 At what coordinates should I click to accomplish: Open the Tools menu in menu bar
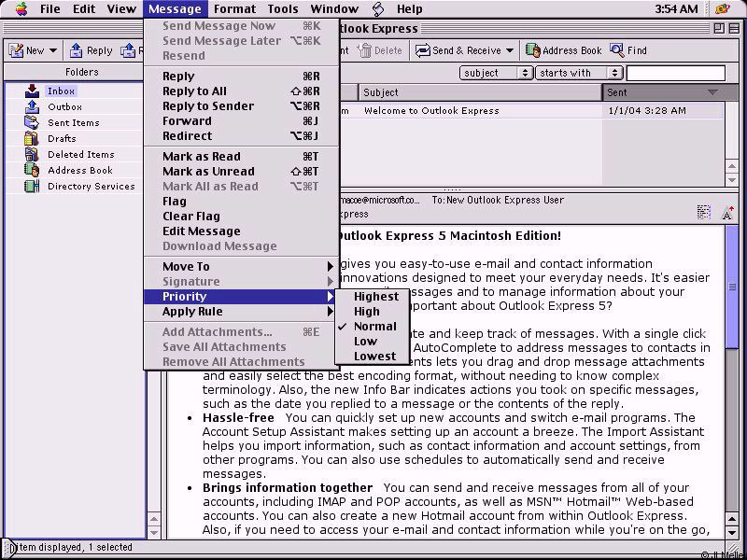(283, 9)
